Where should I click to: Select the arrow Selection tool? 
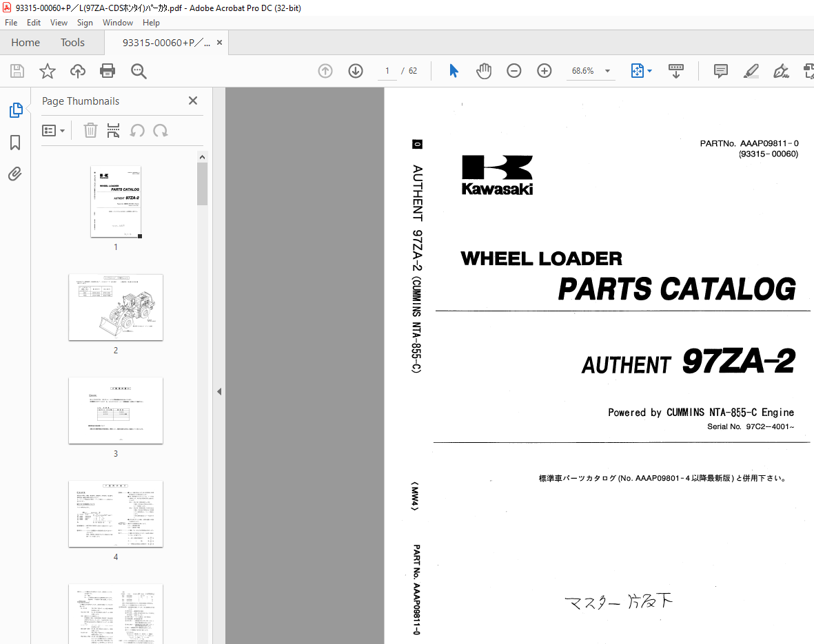[454, 71]
